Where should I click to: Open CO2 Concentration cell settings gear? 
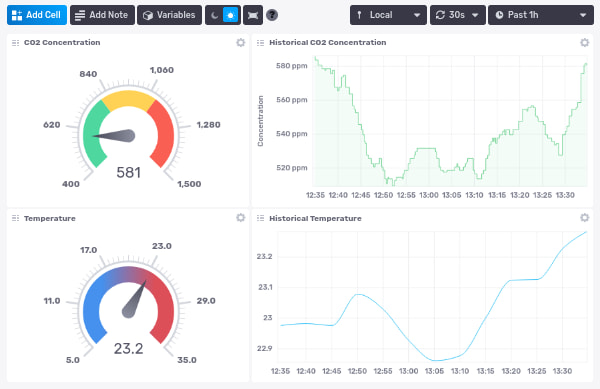click(x=240, y=42)
